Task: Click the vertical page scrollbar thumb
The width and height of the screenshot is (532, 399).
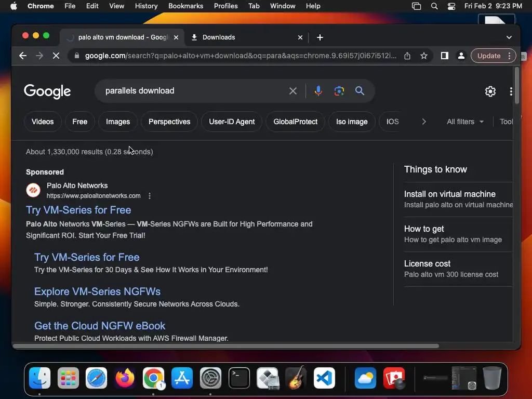Action: coord(517,86)
